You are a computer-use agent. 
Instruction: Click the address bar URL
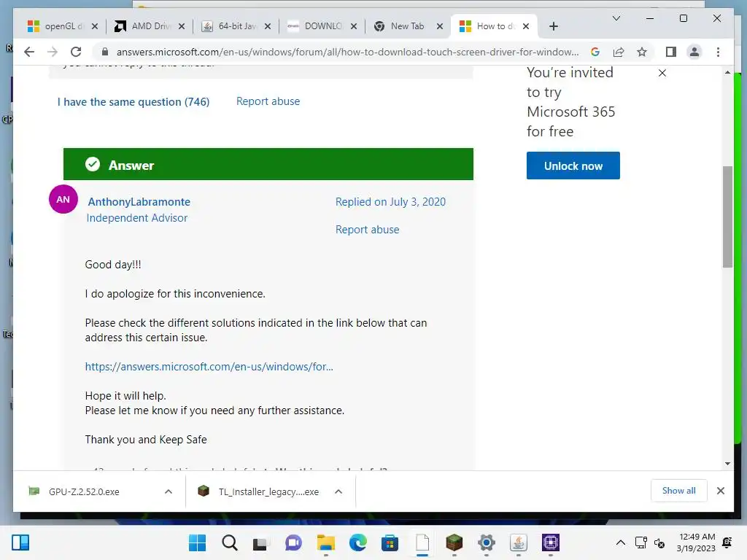(x=348, y=52)
